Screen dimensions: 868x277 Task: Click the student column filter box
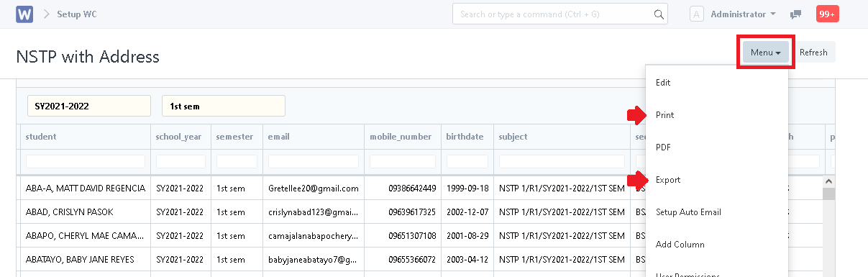(x=85, y=161)
